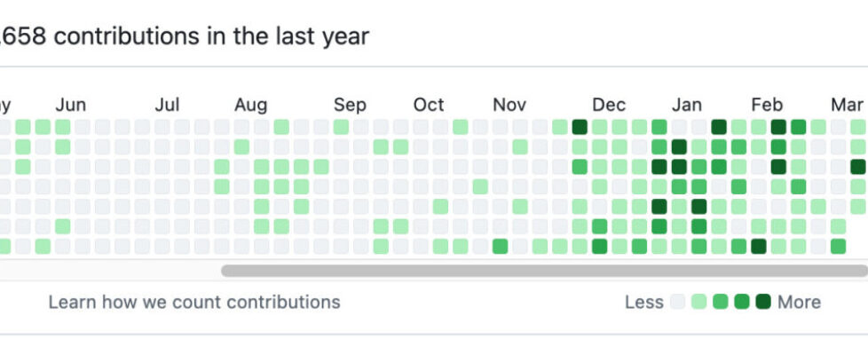Select the Dec month label
This screenshot has width=868, height=355.
pos(609,105)
